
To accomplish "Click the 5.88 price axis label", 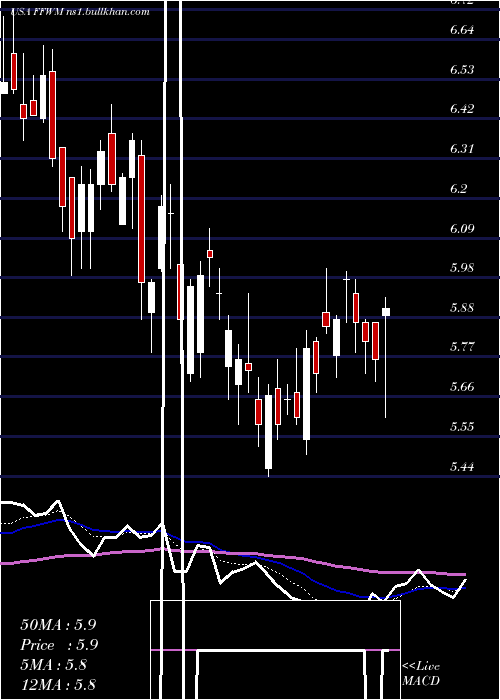I will 462,308.
